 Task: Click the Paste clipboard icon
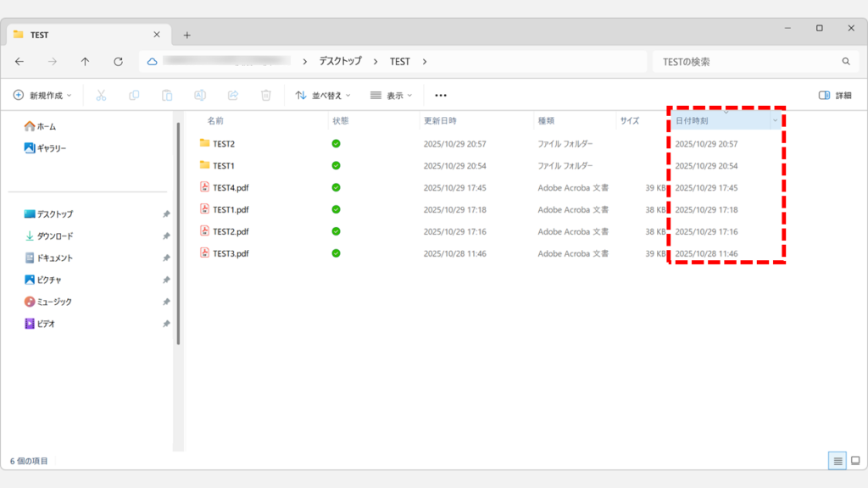point(167,96)
